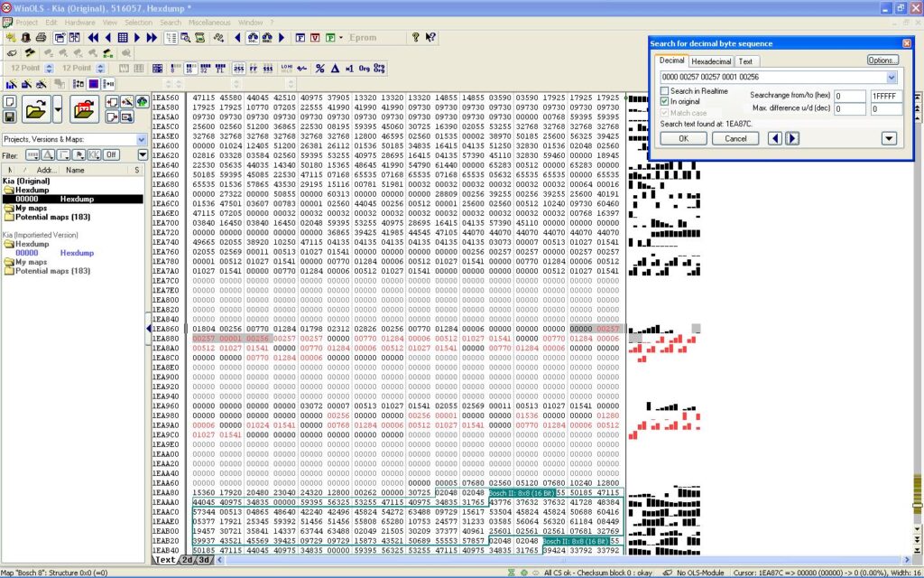Open the search dialog's Options... button
924x578 pixels.
pyautogui.click(x=882, y=61)
